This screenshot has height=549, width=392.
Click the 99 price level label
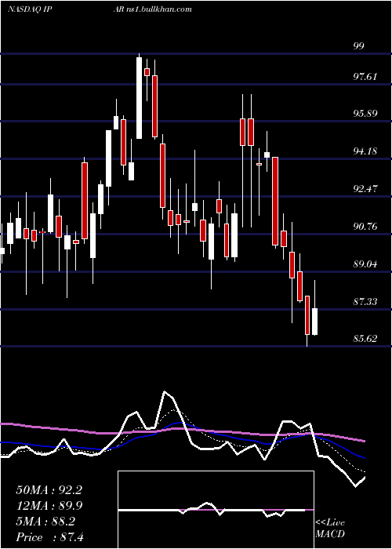pyautogui.click(x=359, y=46)
